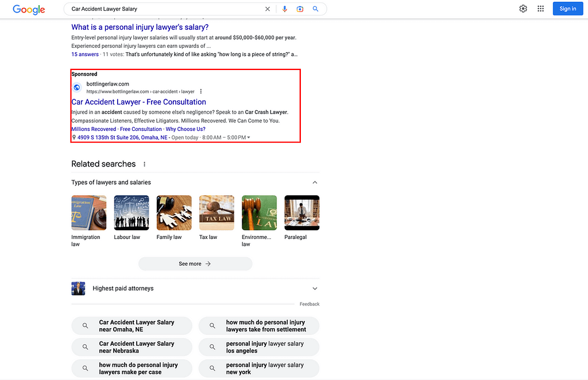588x380 pixels.
Task: Search 'Car Accident Lawyer Salary near Nebraska'
Action: (x=131, y=347)
